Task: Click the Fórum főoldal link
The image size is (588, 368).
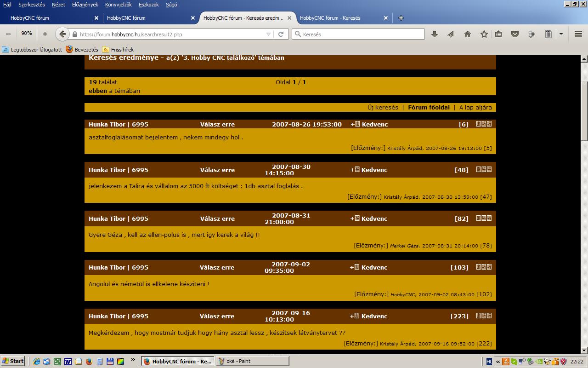Action: point(429,107)
